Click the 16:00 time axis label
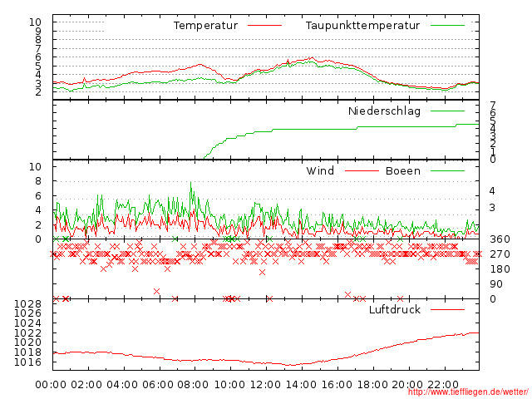The height and width of the screenshot is (399, 532). point(337,385)
